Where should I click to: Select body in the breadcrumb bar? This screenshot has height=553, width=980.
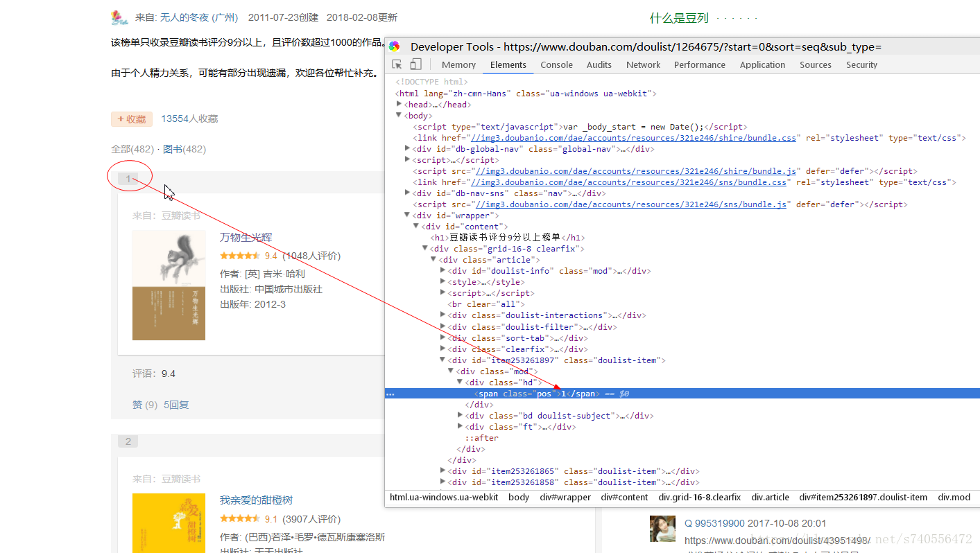pos(519,497)
